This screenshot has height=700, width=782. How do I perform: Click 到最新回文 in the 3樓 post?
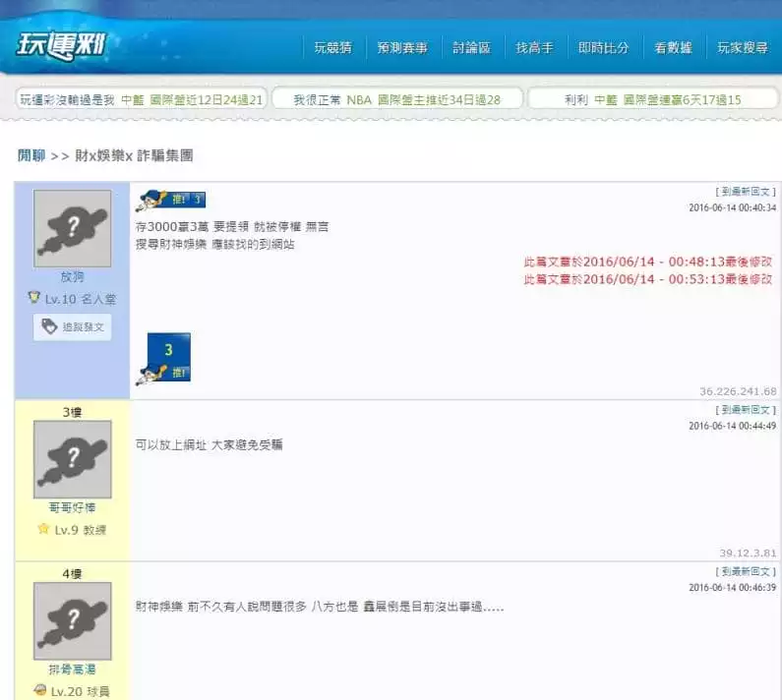pyautogui.click(x=746, y=410)
